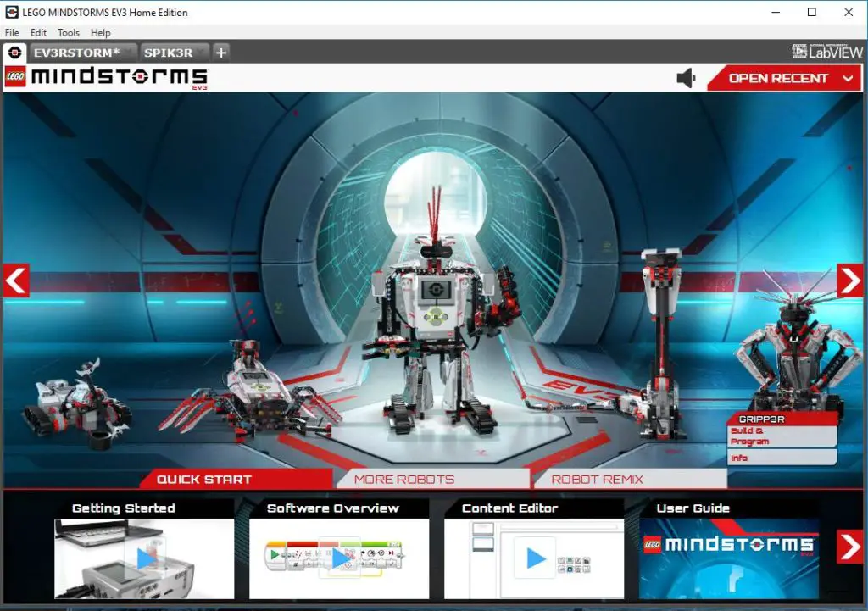Click the User Guide title text
This screenshot has height=611, width=868.
pos(693,508)
